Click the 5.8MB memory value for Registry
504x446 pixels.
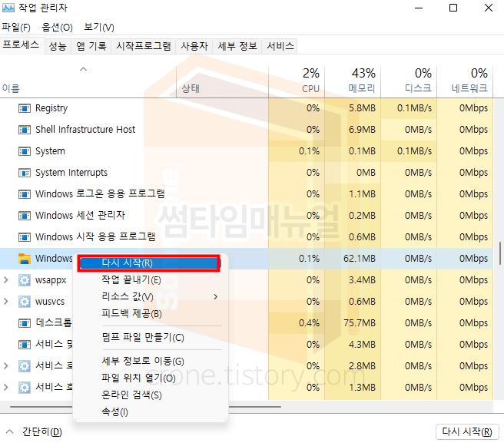tap(363, 108)
